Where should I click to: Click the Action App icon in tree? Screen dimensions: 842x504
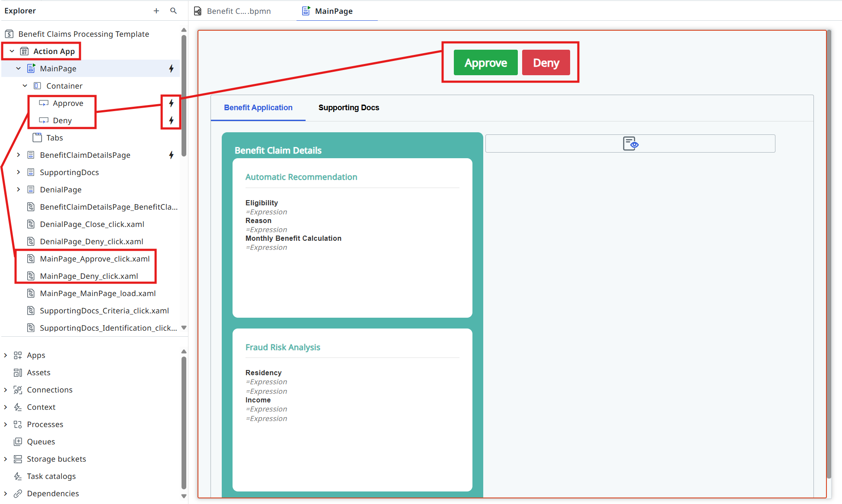pos(25,51)
